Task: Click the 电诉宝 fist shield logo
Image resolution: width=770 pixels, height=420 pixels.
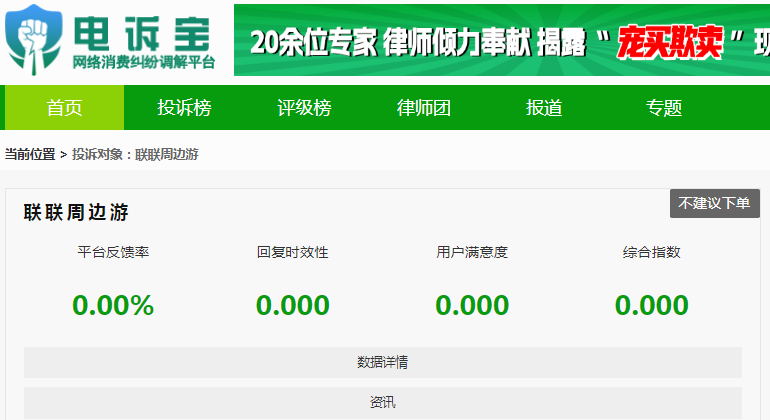Action: tap(34, 39)
